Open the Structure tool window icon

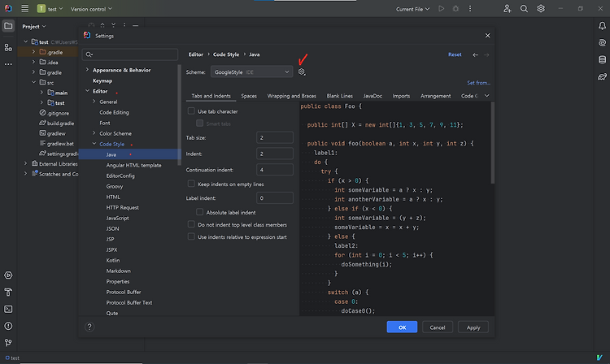point(8,47)
